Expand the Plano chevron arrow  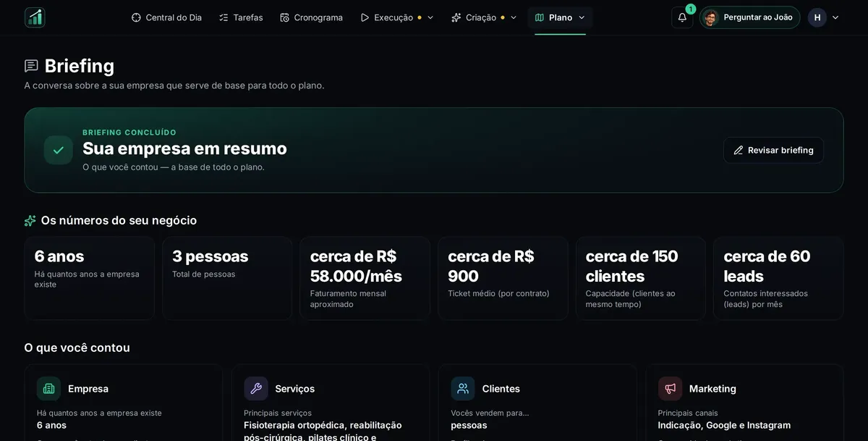[582, 17]
